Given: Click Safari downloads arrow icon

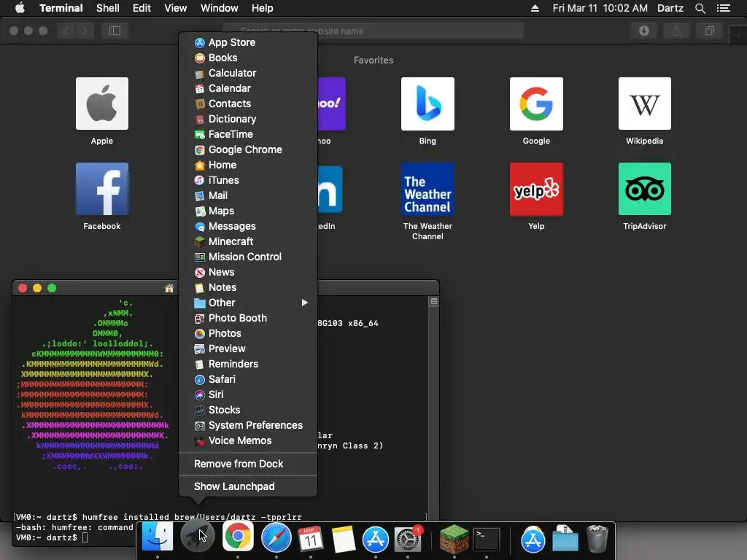Looking at the screenshot, I should click(x=644, y=31).
